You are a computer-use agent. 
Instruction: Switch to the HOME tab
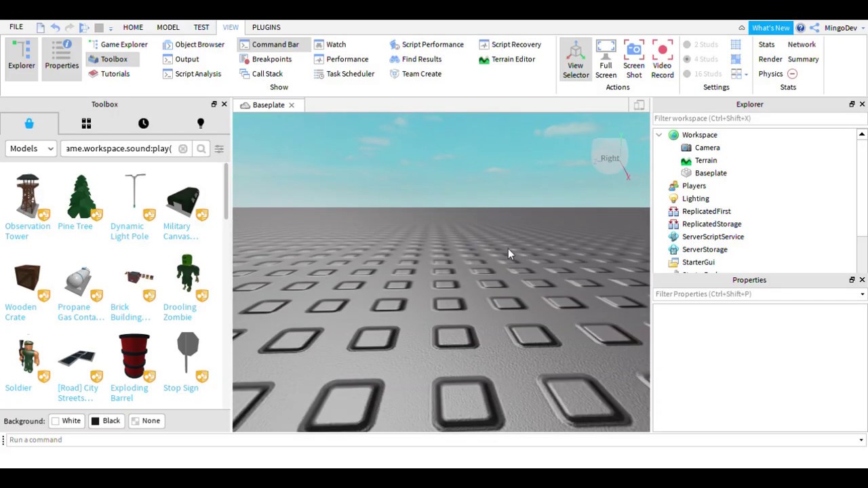point(133,27)
